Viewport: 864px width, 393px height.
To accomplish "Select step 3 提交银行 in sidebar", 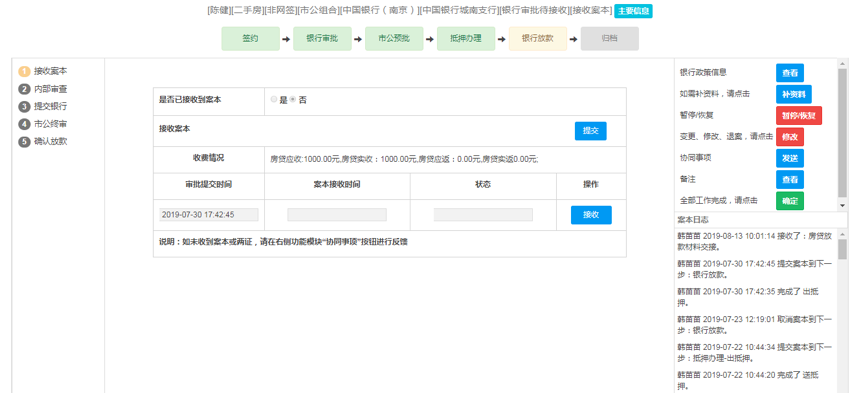I will [44, 106].
